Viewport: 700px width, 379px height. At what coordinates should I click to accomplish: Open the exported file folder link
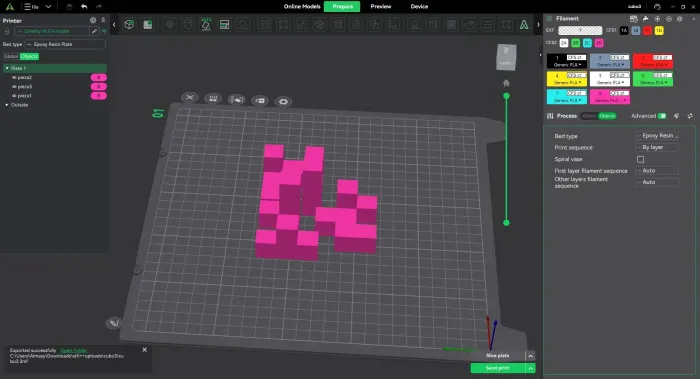point(74,350)
